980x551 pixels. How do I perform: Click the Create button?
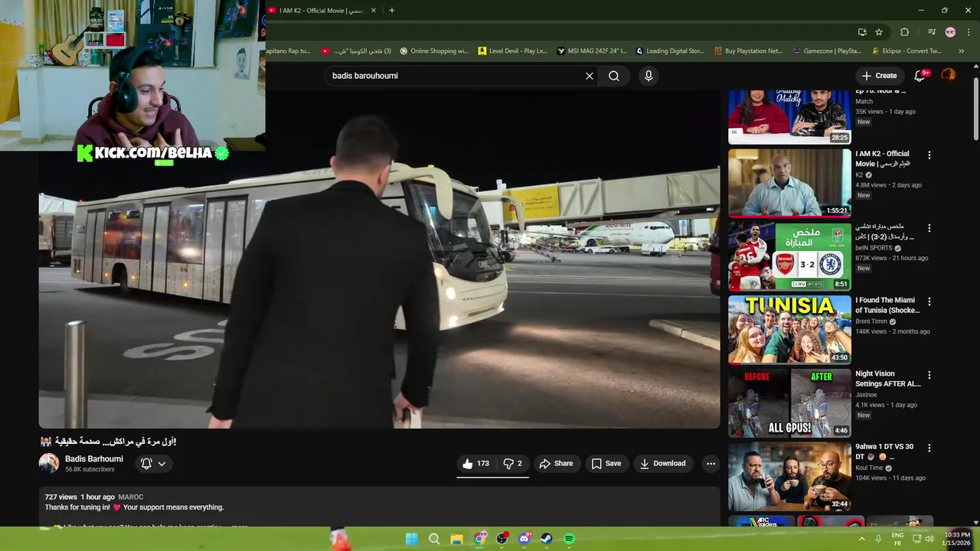click(879, 76)
